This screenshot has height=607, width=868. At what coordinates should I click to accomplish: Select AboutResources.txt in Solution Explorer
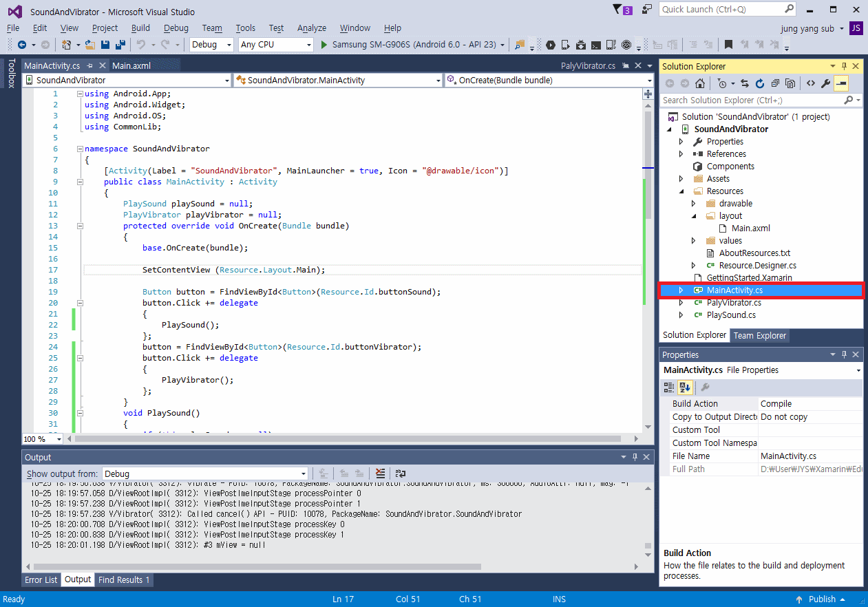pos(754,253)
